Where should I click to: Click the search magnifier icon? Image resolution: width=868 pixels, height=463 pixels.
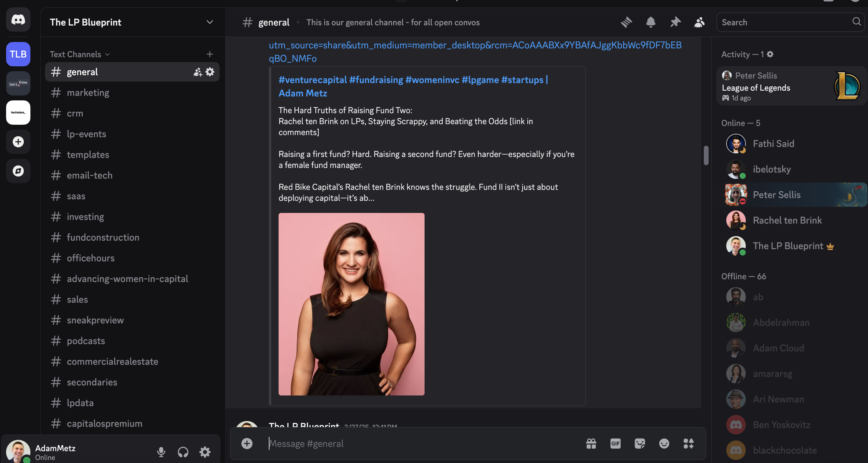click(857, 22)
